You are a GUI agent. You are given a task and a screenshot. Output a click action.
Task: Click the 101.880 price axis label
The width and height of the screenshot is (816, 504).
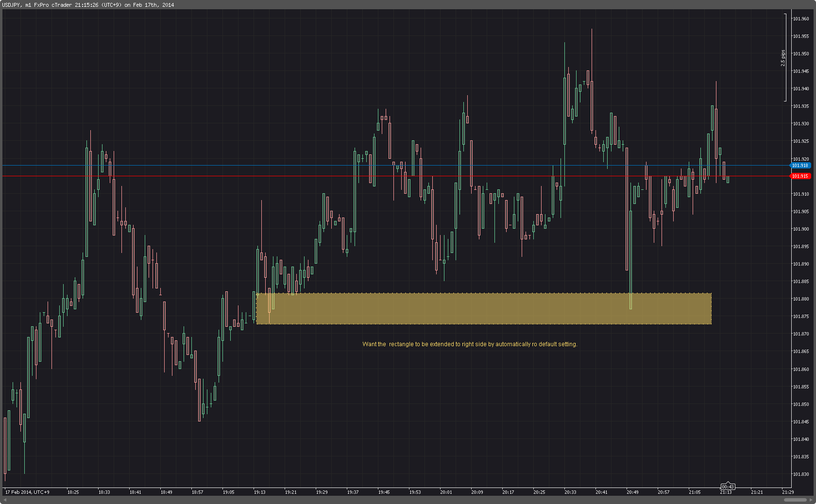tap(801, 299)
